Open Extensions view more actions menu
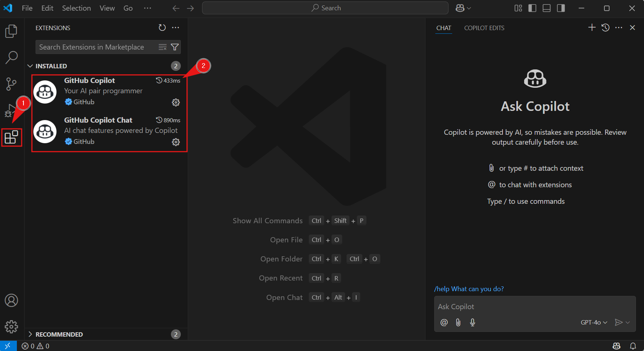 pyautogui.click(x=176, y=28)
